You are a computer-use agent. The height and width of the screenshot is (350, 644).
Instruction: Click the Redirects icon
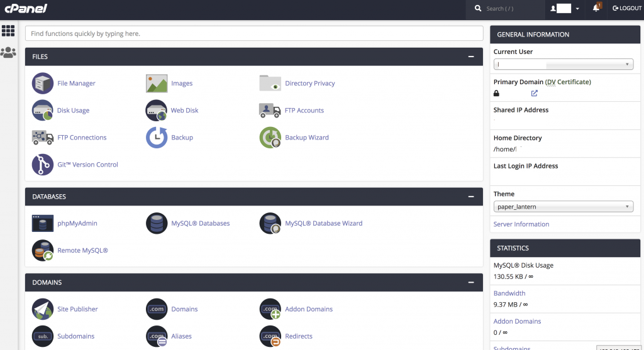point(270,336)
